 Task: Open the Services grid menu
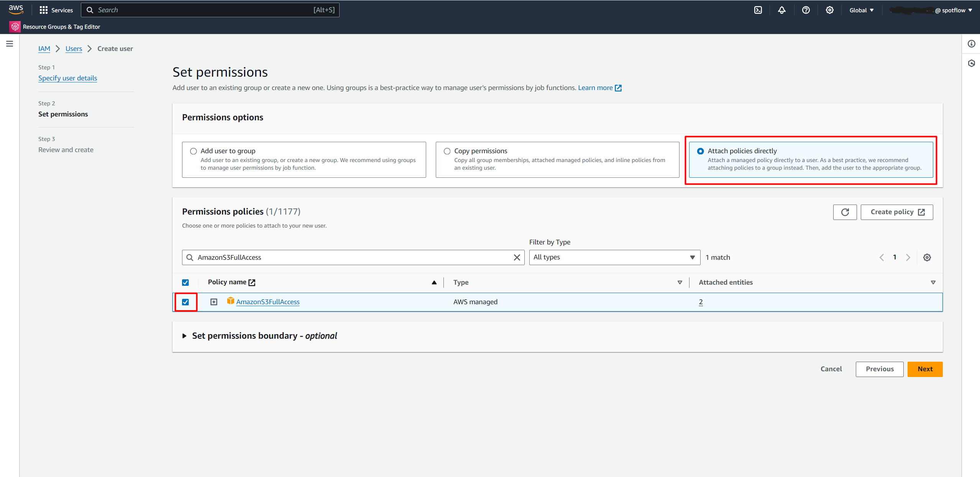[x=44, y=10]
